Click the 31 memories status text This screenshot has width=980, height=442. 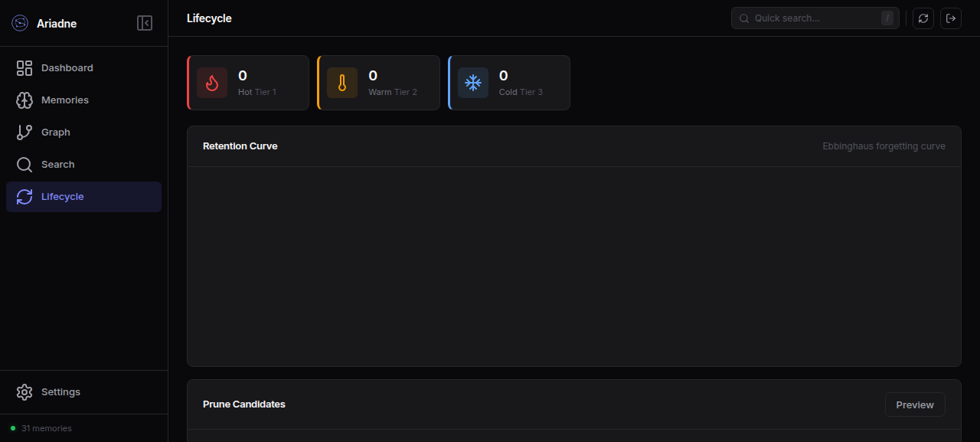click(47, 429)
